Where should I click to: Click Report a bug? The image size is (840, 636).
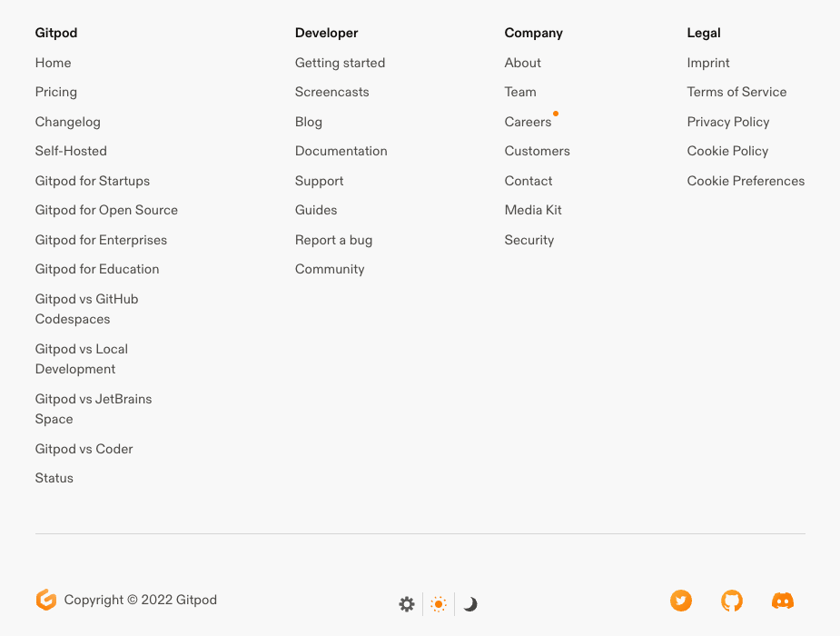coord(334,240)
